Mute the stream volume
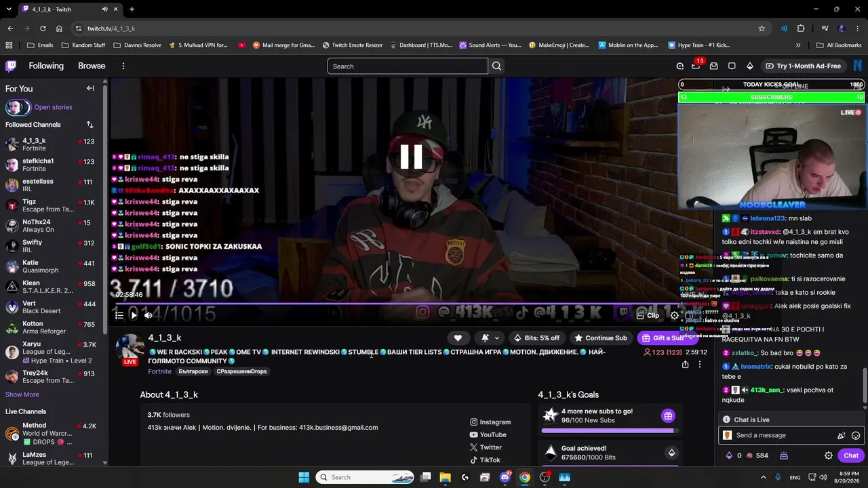The height and width of the screenshot is (488, 868). [x=148, y=315]
